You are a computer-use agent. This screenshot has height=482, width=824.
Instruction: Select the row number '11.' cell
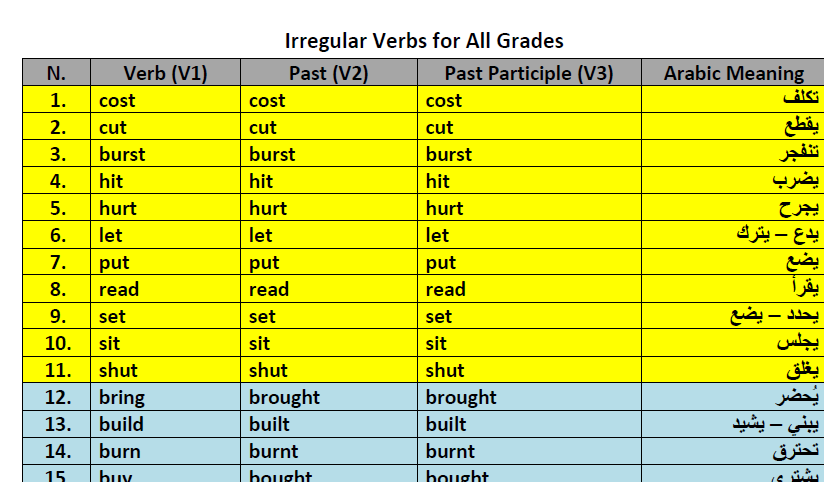click(58, 370)
